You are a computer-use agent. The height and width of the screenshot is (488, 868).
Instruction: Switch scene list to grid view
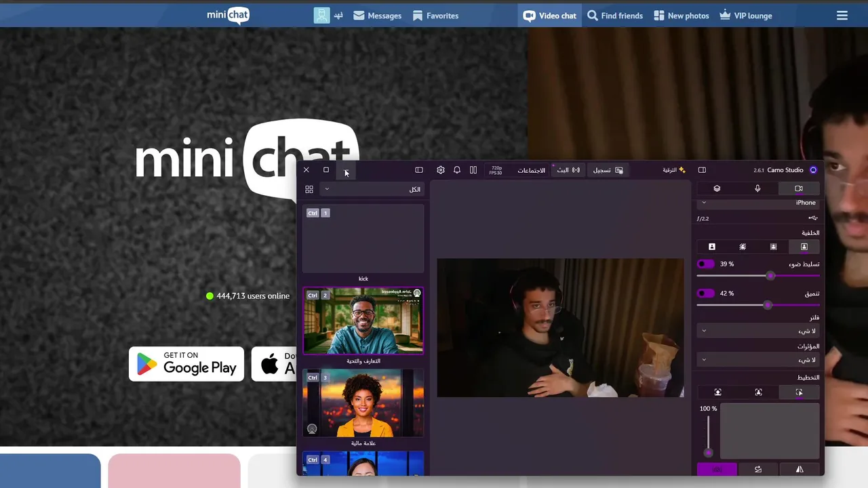coord(309,190)
